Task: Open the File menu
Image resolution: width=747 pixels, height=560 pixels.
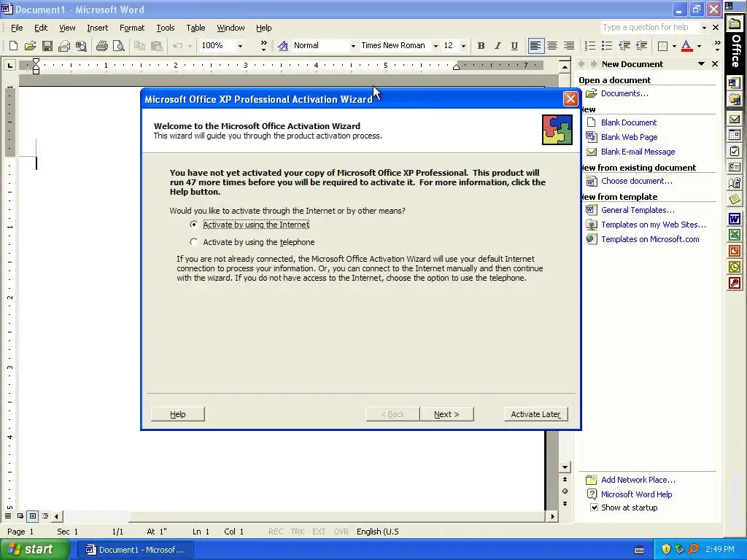Action: [x=17, y=28]
